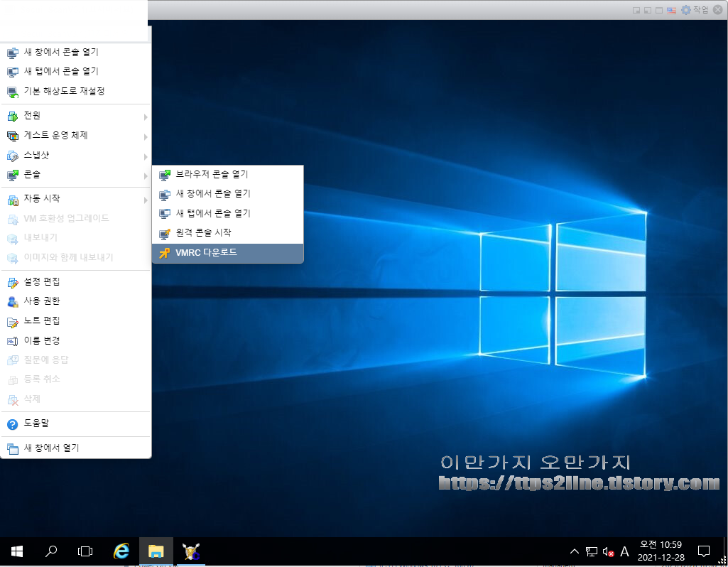Click the 설정 편집 pencil icon
This screenshot has width=728, height=567.
pos(13,282)
